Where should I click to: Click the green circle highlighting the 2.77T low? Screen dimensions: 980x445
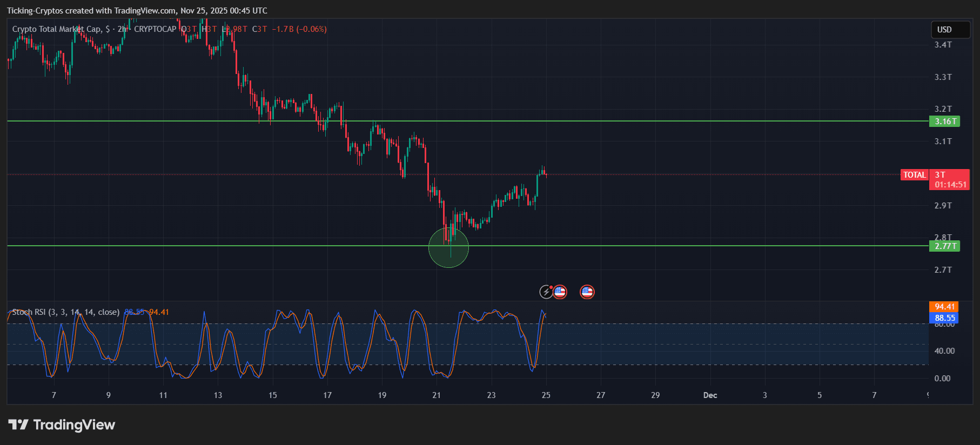click(x=448, y=248)
